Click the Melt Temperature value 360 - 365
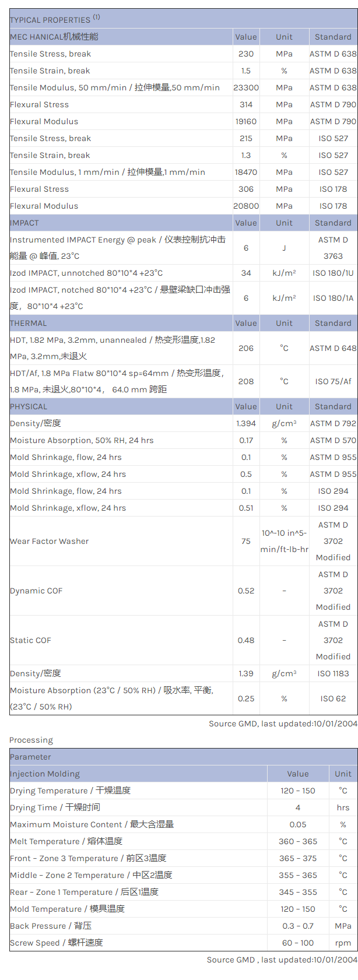This screenshot has height=980, width=358. coord(297,841)
